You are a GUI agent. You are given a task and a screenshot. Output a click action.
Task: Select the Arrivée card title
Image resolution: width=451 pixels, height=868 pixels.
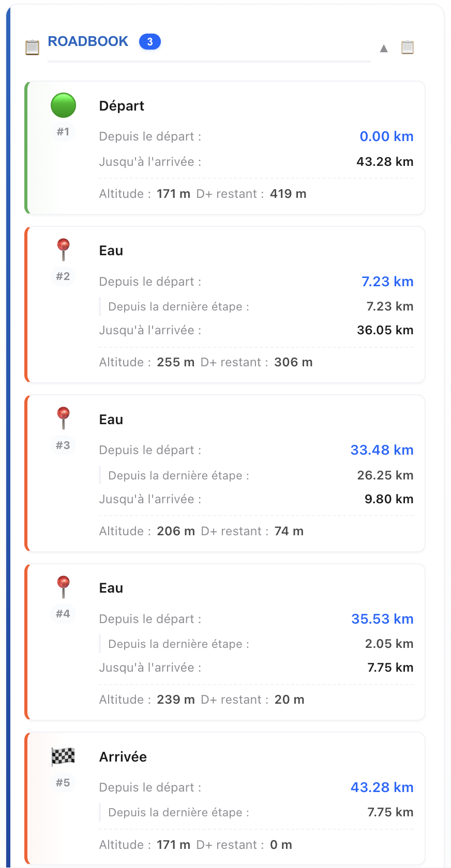(x=123, y=757)
